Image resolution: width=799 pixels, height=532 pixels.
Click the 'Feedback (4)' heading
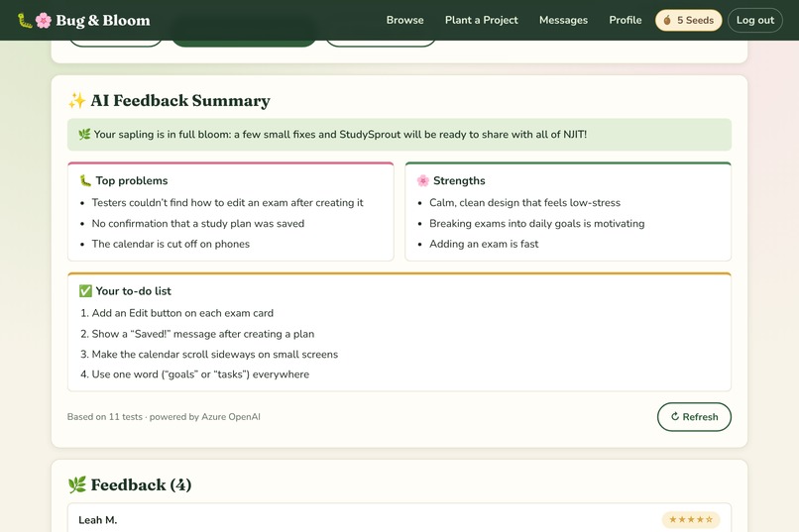click(141, 484)
